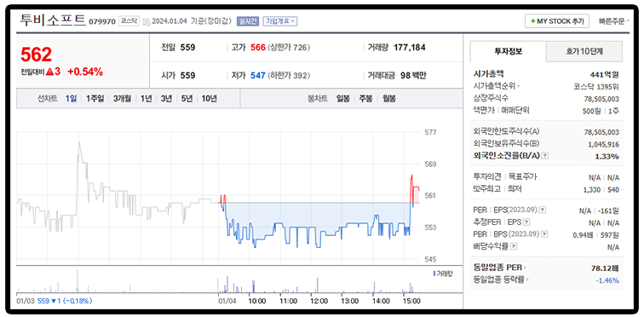The image size is (644, 317).
Task: Click the 시가총액 value 441억원
Action: point(604,74)
